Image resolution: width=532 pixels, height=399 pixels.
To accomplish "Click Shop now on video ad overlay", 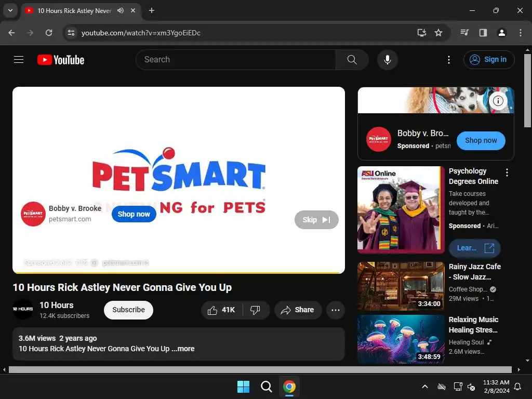I will [134, 214].
